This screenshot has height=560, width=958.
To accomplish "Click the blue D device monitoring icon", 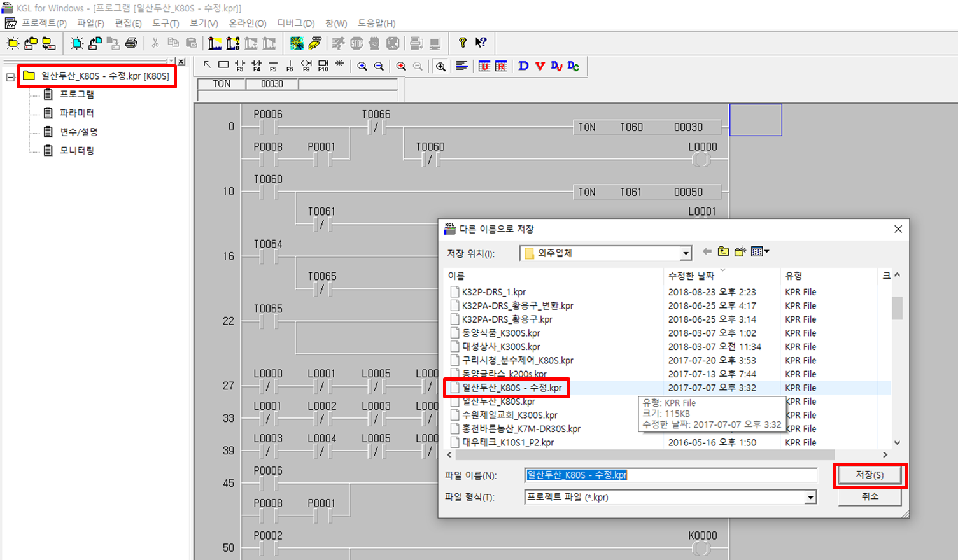I will tap(523, 66).
